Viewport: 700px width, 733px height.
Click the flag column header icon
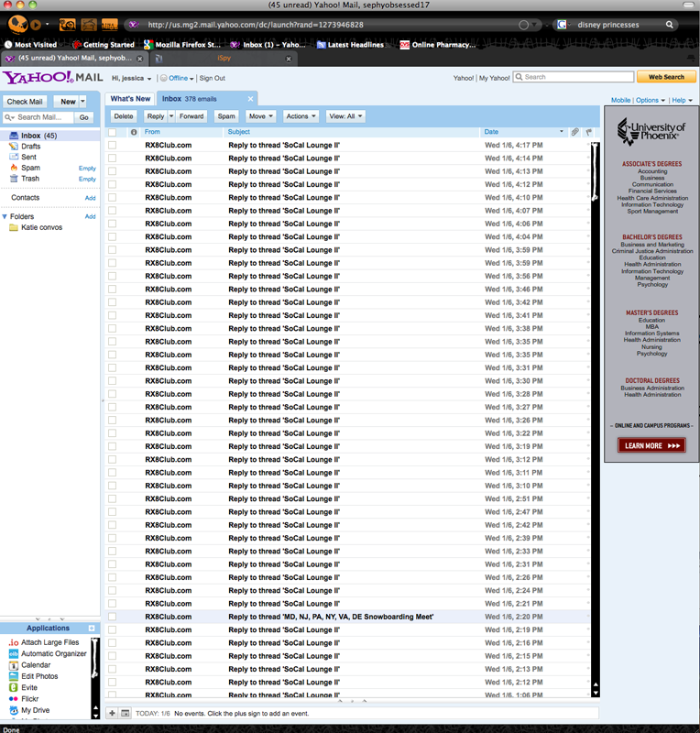click(x=589, y=132)
